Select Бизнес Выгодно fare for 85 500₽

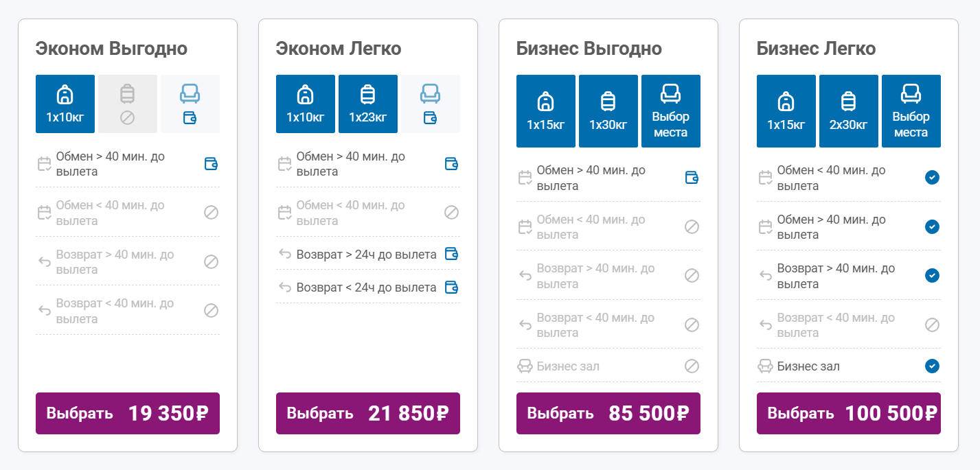tap(608, 413)
